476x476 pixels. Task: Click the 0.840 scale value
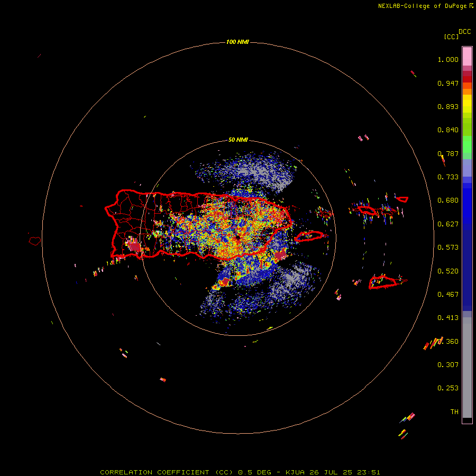click(448, 130)
